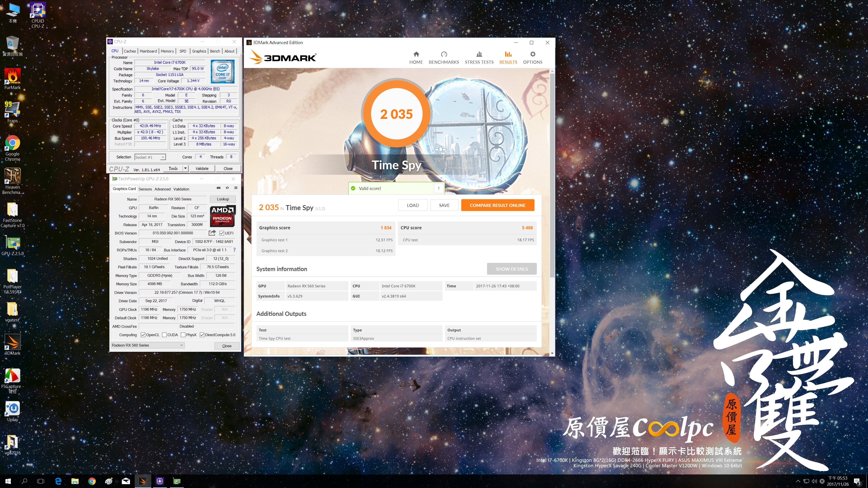Toggle the OpenCL checkbox

tap(143, 335)
